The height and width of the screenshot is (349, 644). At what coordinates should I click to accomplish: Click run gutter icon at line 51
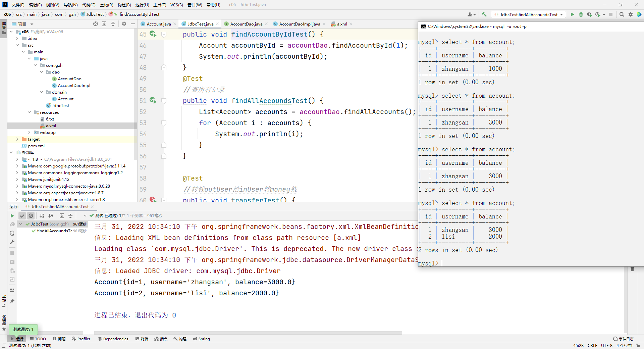(x=153, y=100)
